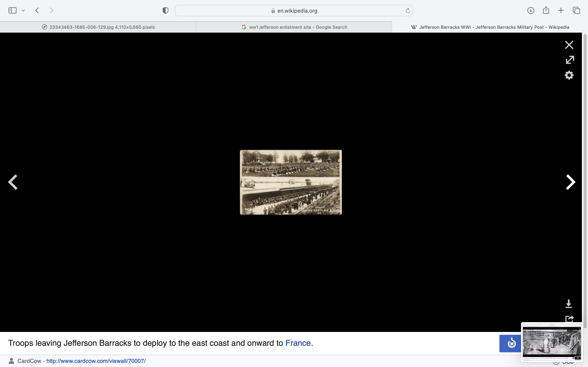Show Safari sidebar
Viewport: 588px width, 367px height.
(x=12, y=10)
